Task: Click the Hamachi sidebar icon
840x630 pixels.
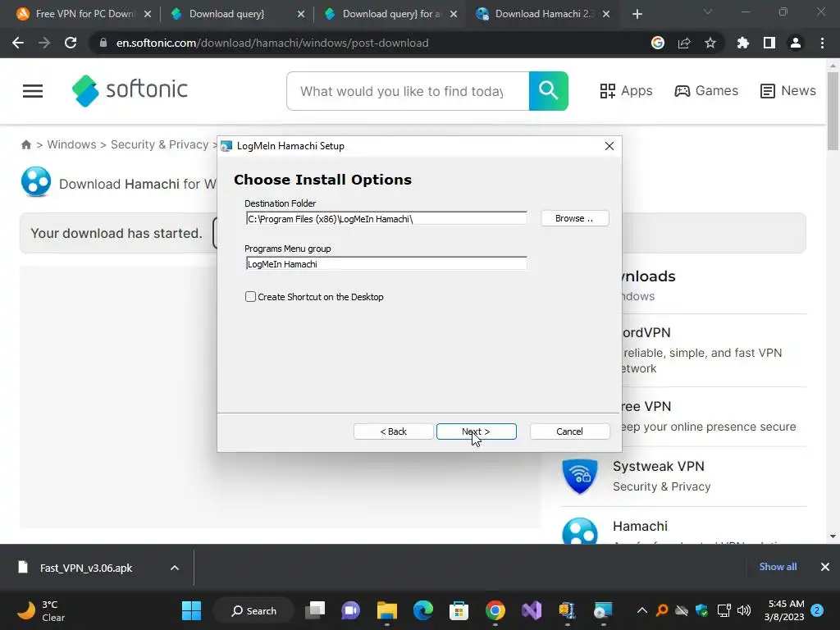Action: [580, 532]
